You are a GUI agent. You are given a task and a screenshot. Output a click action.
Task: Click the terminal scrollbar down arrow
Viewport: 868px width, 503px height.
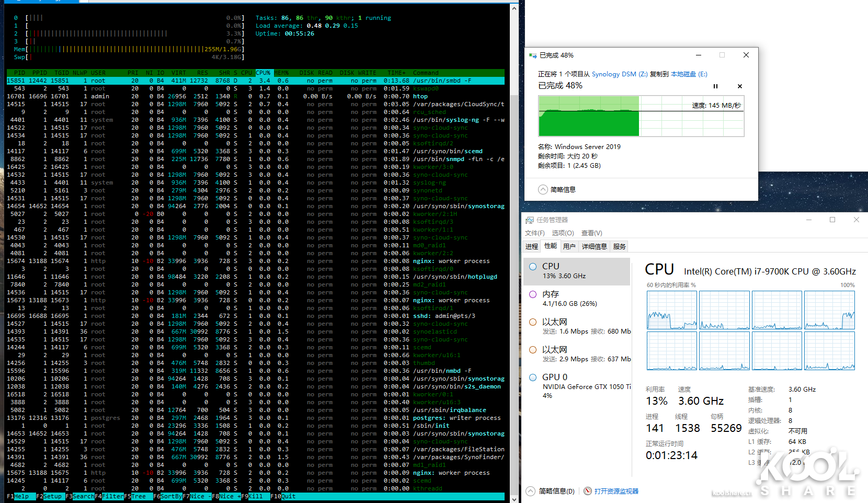click(x=515, y=499)
